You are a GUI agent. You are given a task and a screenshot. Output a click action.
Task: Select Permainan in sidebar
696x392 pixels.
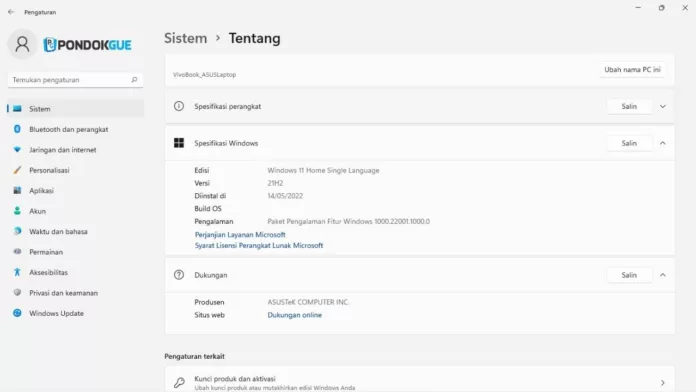(x=75, y=252)
